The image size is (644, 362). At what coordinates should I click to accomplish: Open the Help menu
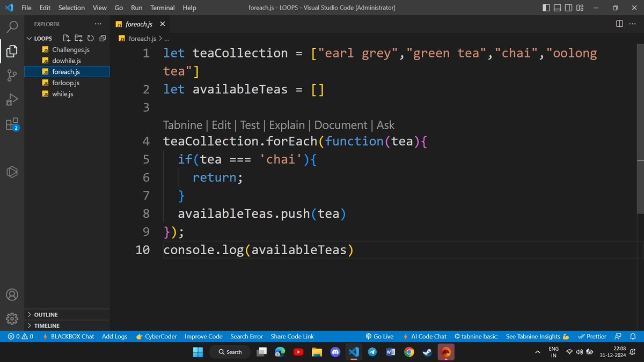[189, 8]
